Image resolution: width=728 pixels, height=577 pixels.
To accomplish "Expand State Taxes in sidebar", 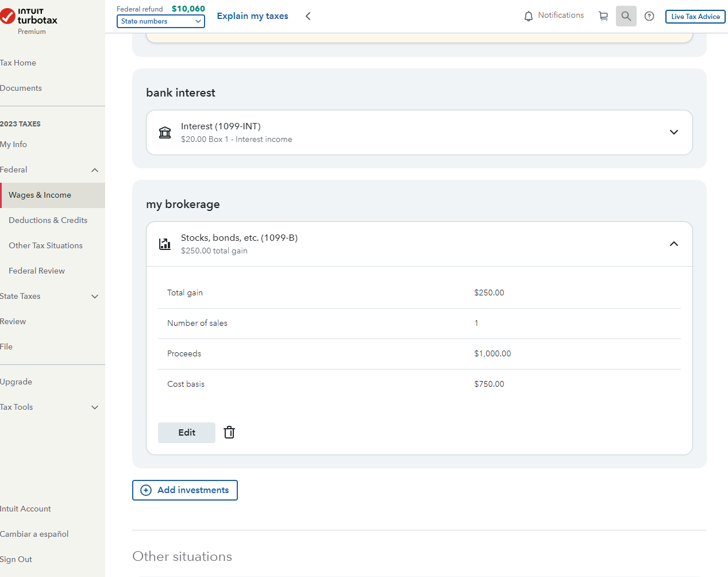I will [x=95, y=297].
